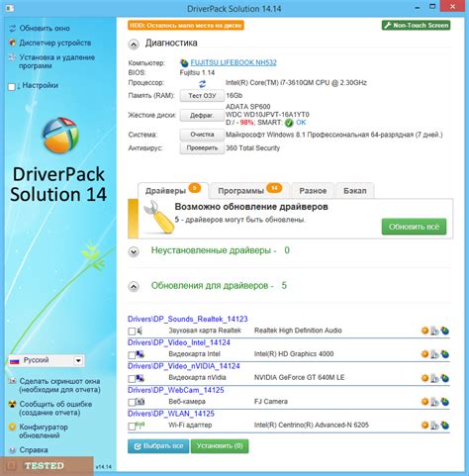
Task: Click the report error radiation icon
Action: (12, 404)
